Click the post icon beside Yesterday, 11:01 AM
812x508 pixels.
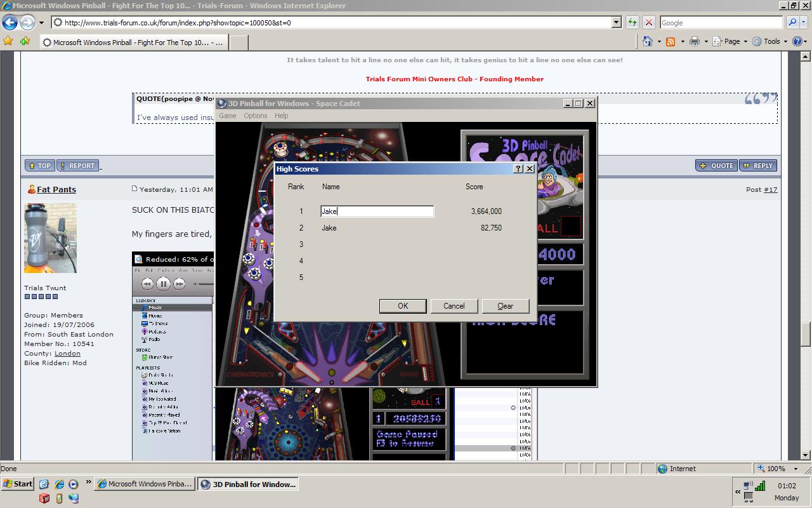point(134,189)
